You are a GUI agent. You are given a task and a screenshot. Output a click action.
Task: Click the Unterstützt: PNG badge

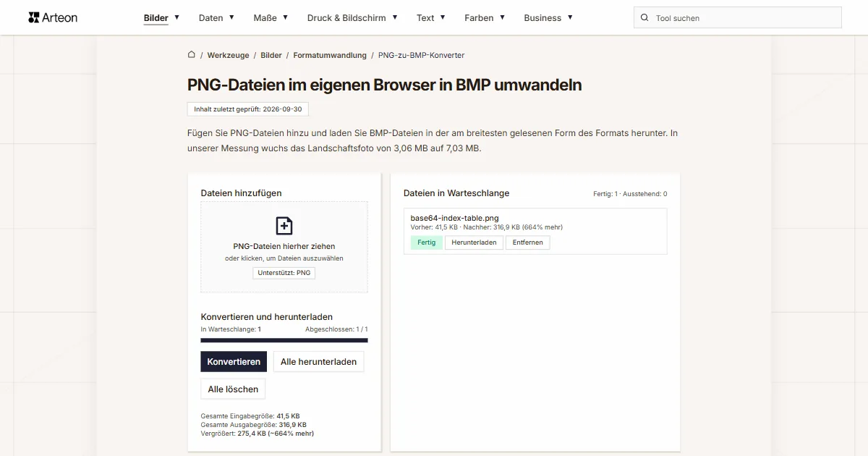[284, 273]
